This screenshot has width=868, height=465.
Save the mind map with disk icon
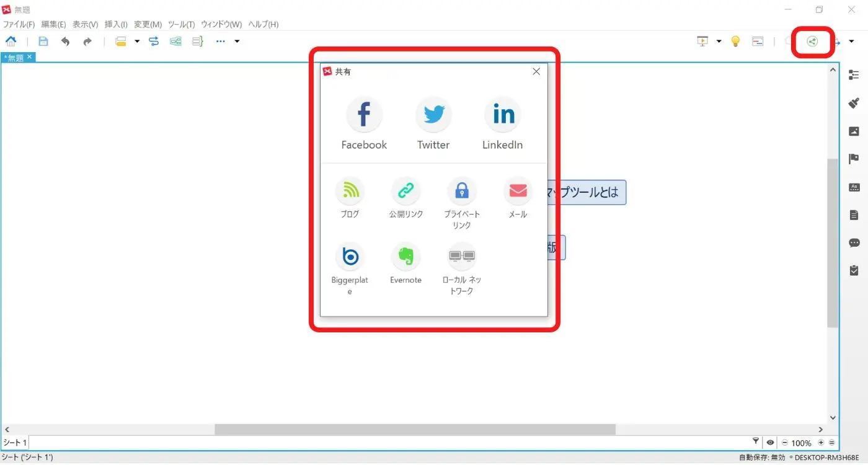[x=43, y=42]
